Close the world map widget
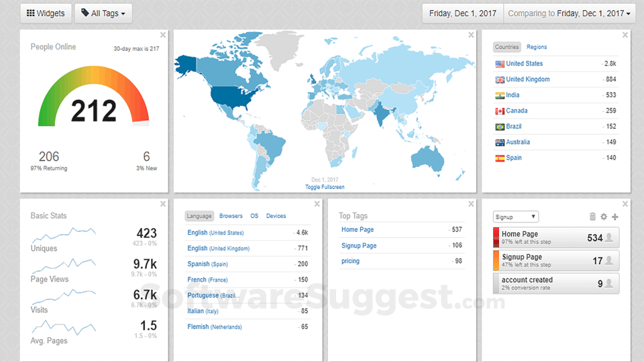 coord(471,35)
